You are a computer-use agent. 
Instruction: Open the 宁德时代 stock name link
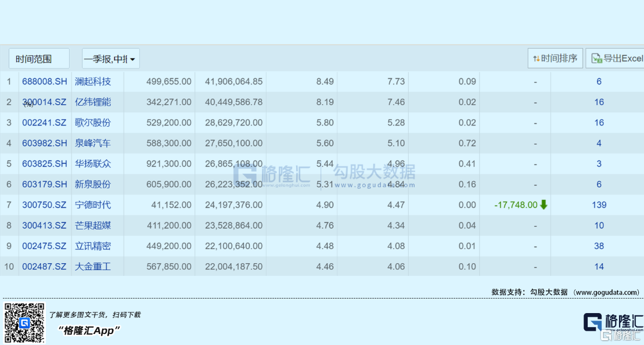pos(93,204)
